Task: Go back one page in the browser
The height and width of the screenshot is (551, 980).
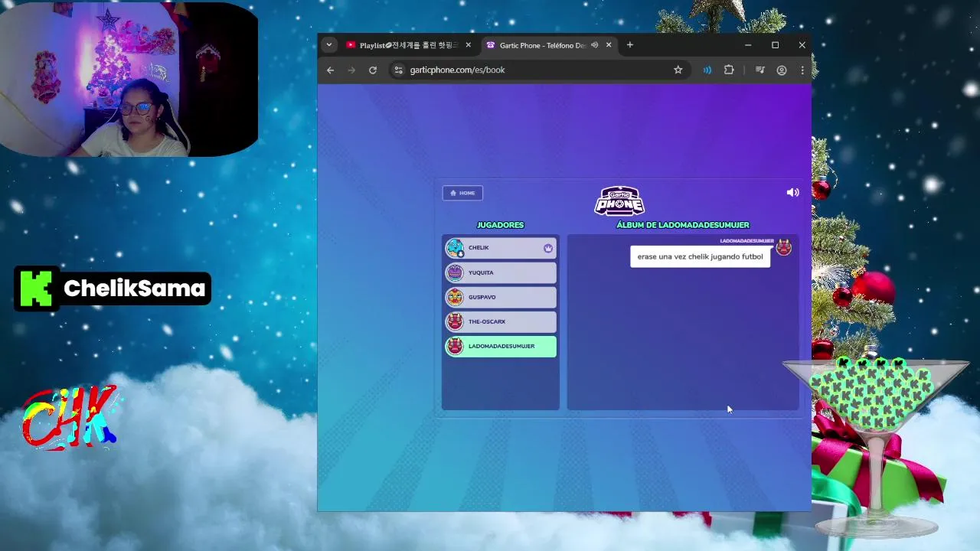Action: 330,70
